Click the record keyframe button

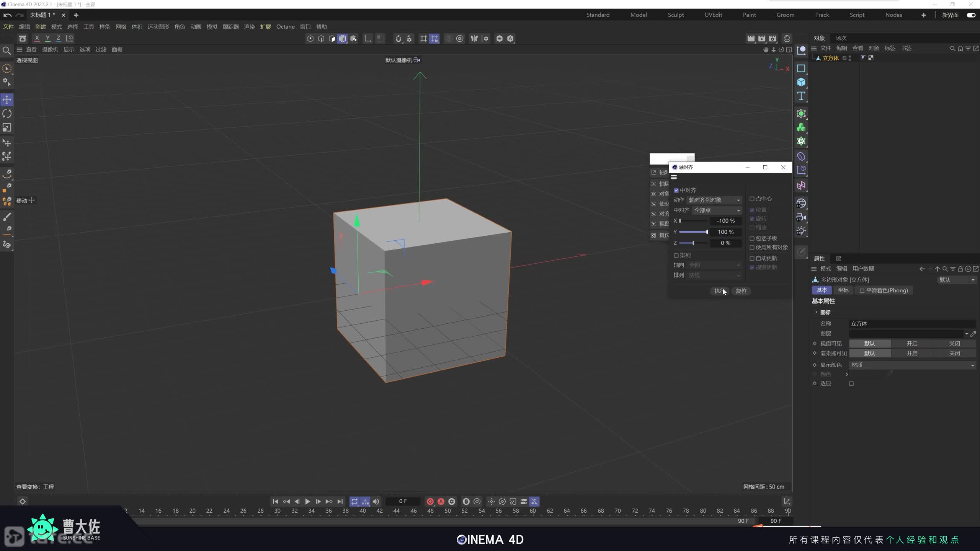430,501
